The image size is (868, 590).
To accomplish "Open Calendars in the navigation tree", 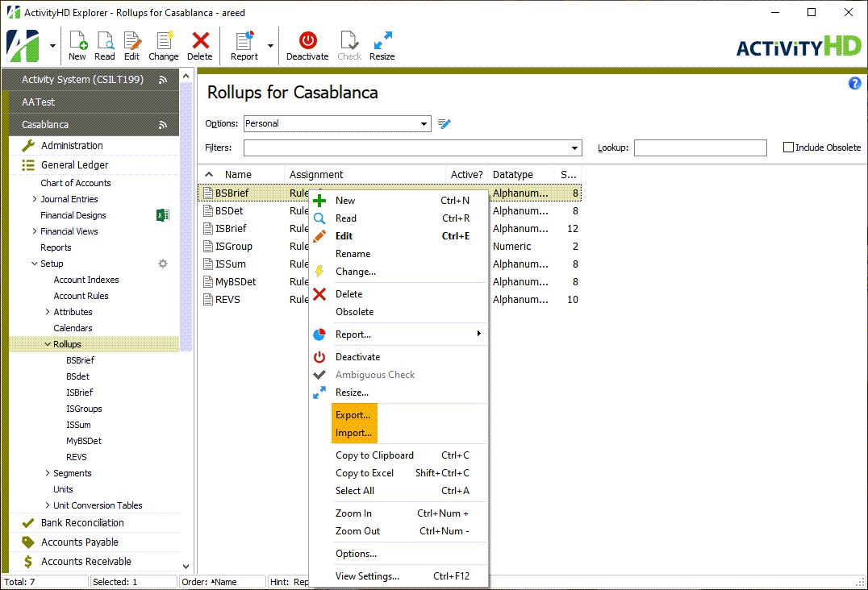I will (73, 328).
